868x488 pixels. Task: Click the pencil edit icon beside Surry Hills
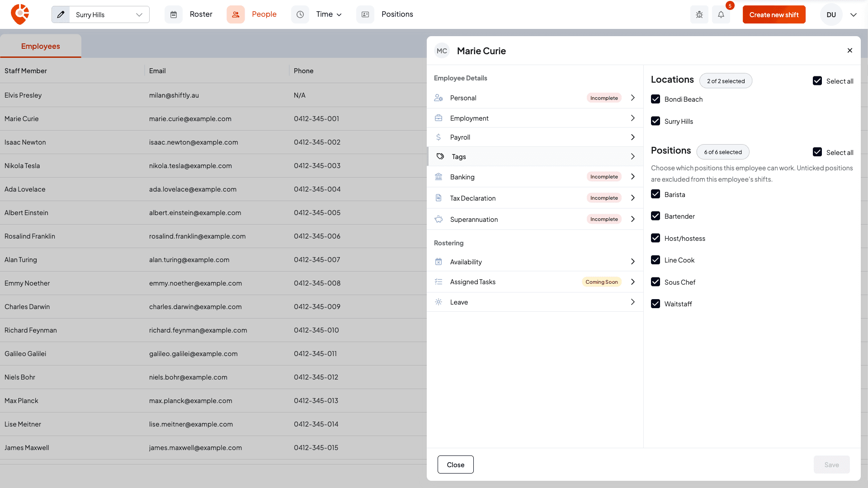tap(61, 14)
